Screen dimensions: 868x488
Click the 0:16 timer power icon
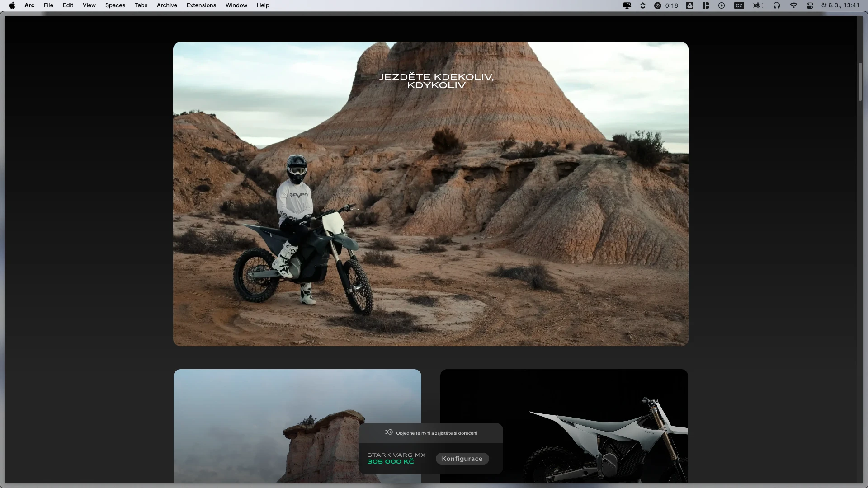coord(658,5)
